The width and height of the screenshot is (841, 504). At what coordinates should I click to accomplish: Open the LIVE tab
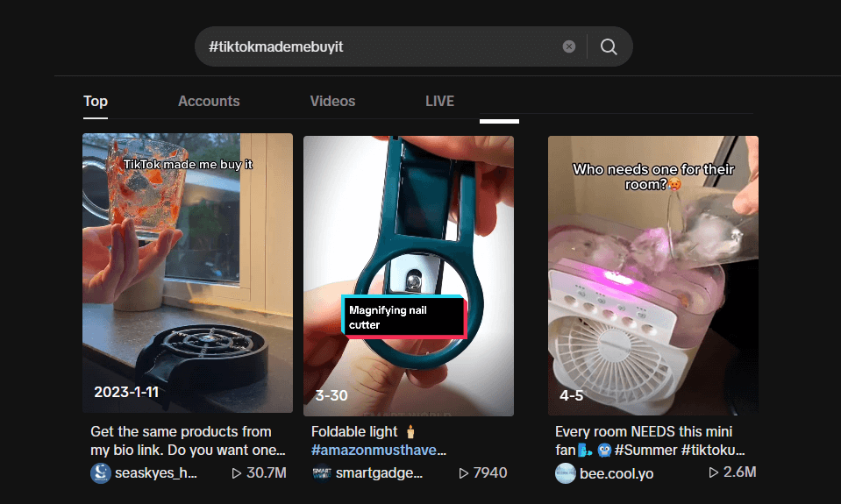click(x=440, y=101)
